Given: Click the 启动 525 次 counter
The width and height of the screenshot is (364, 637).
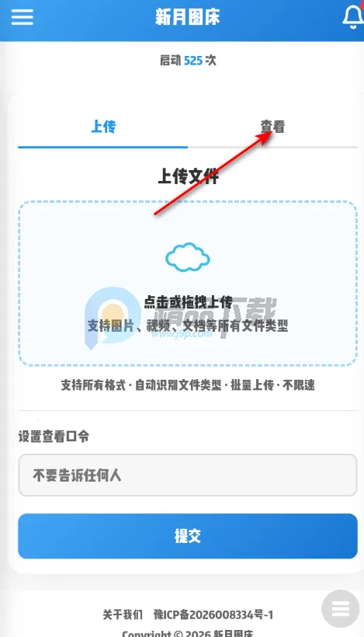Looking at the screenshot, I should [188, 61].
